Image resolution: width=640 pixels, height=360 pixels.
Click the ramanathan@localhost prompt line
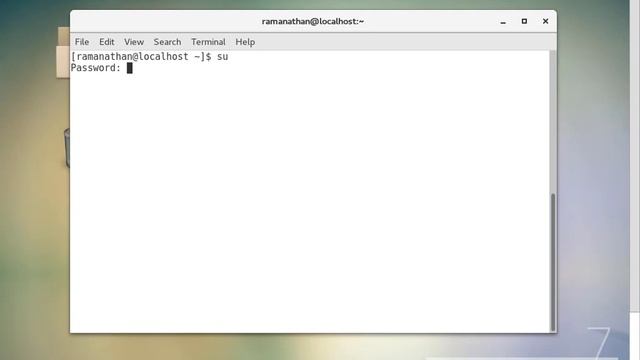click(x=149, y=57)
